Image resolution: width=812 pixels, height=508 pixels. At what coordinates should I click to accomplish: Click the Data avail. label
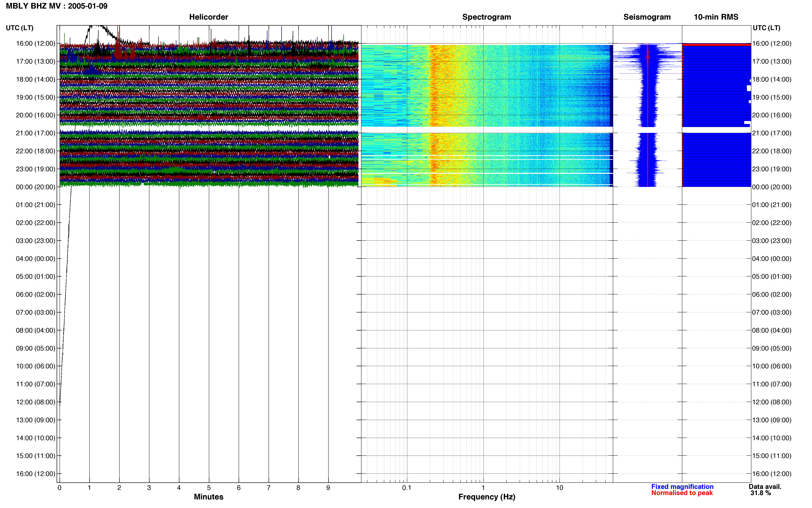click(x=765, y=486)
